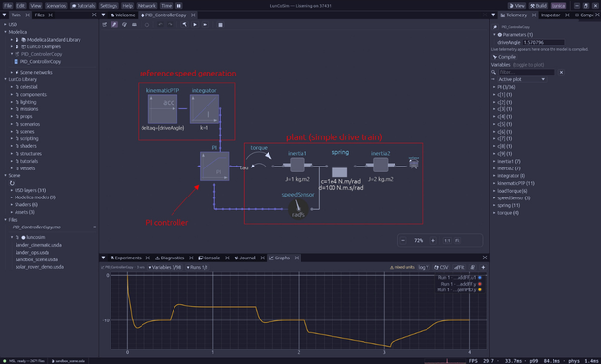The image size is (601, 364).
Task: Click the variables filter text field
Action: coord(526,72)
